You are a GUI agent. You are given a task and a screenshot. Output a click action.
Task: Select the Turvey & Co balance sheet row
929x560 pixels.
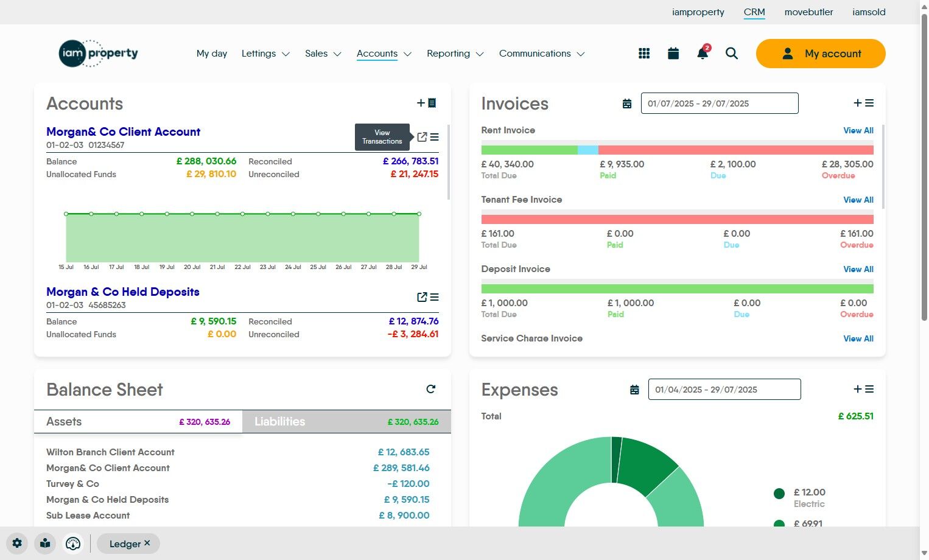[238, 484]
